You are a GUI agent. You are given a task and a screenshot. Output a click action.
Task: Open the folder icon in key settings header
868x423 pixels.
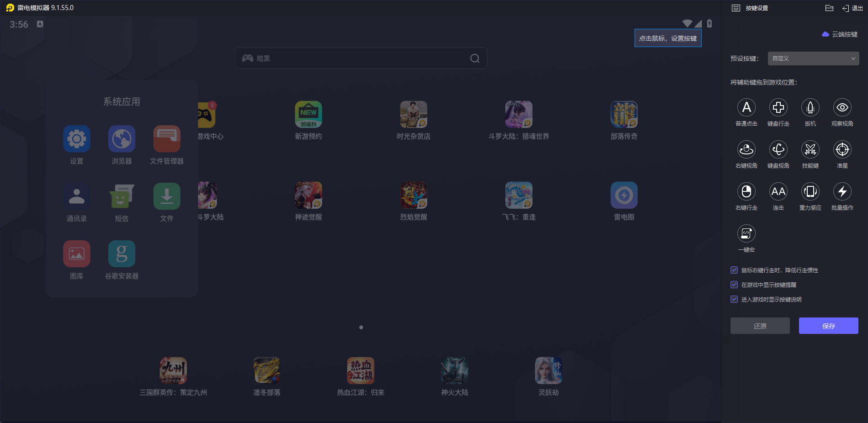pos(830,8)
